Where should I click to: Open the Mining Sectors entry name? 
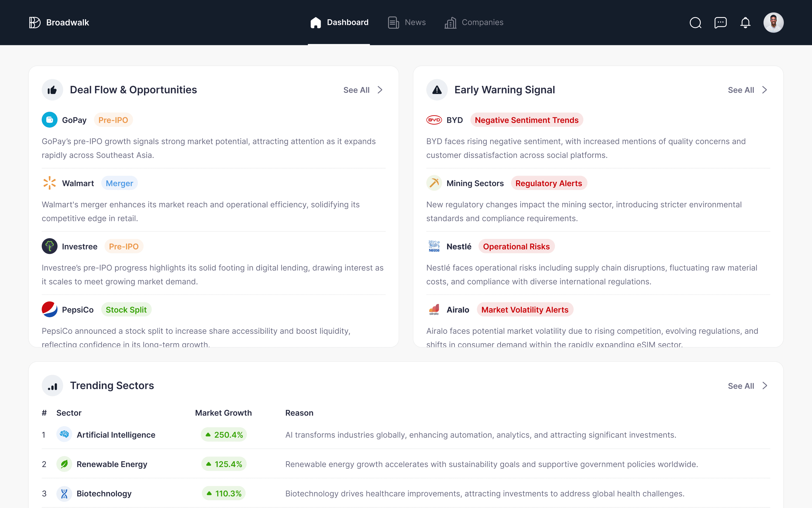point(475,183)
